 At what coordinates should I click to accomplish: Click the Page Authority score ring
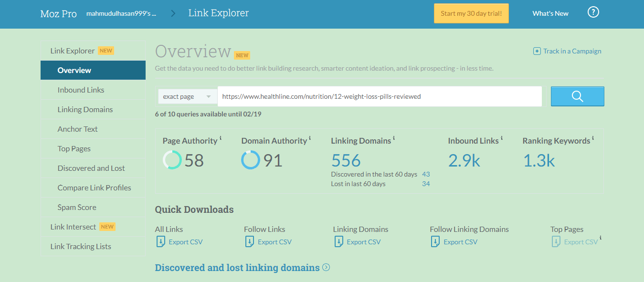[172, 160]
